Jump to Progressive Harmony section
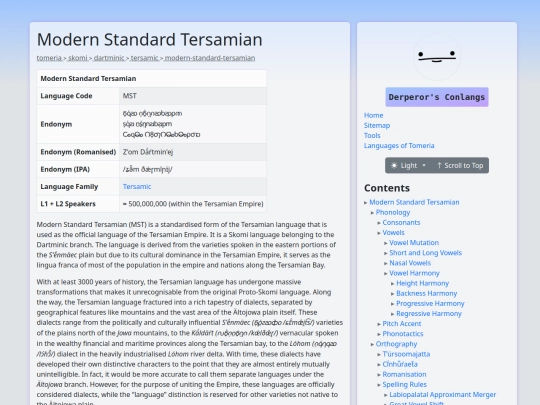 pos(430,303)
